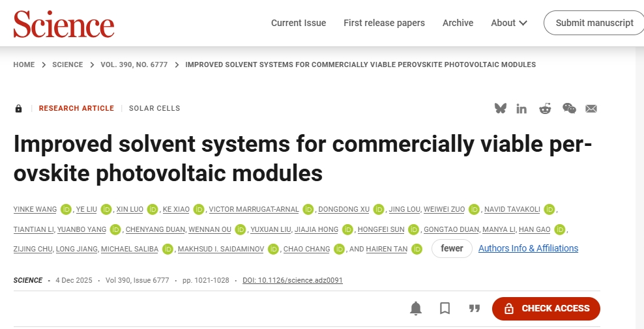The image size is (644, 329).
Task: Go to Current Issue menu item
Action: click(299, 23)
